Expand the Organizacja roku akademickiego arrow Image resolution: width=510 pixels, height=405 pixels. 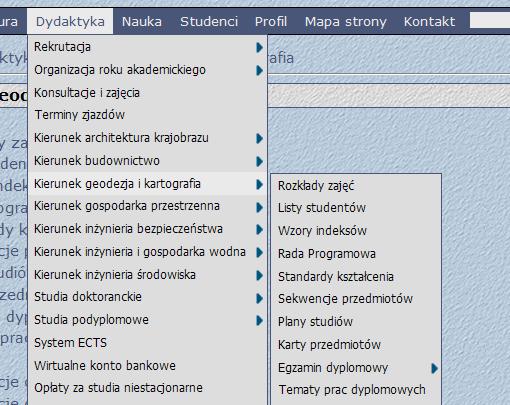[x=259, y=70]
